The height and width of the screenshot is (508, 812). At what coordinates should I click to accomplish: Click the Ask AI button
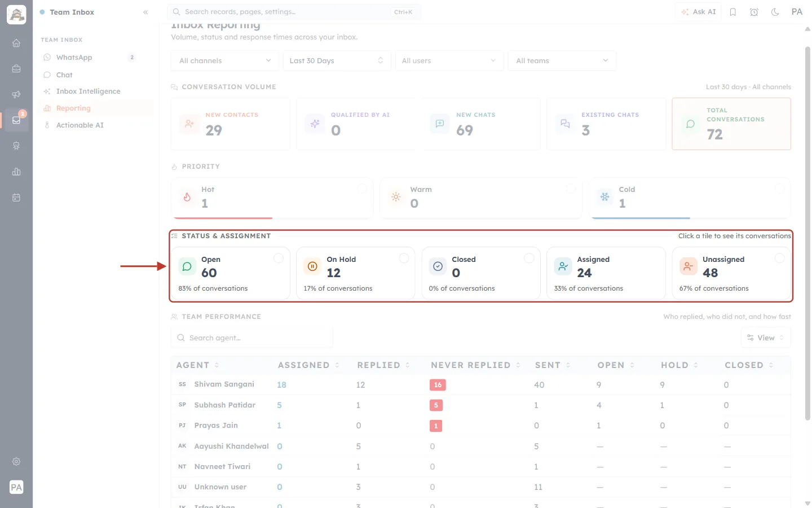point(698,12)
